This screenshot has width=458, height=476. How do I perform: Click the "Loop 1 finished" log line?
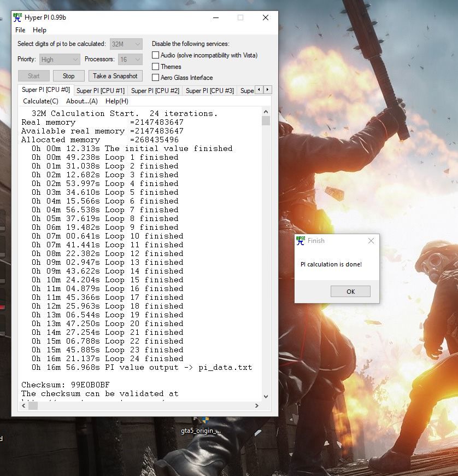point(105,157)
